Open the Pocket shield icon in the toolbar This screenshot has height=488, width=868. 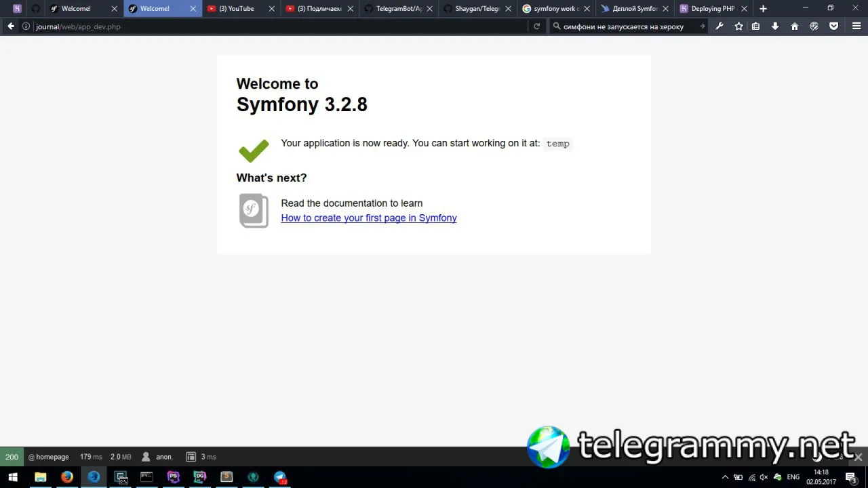[834, 26]
